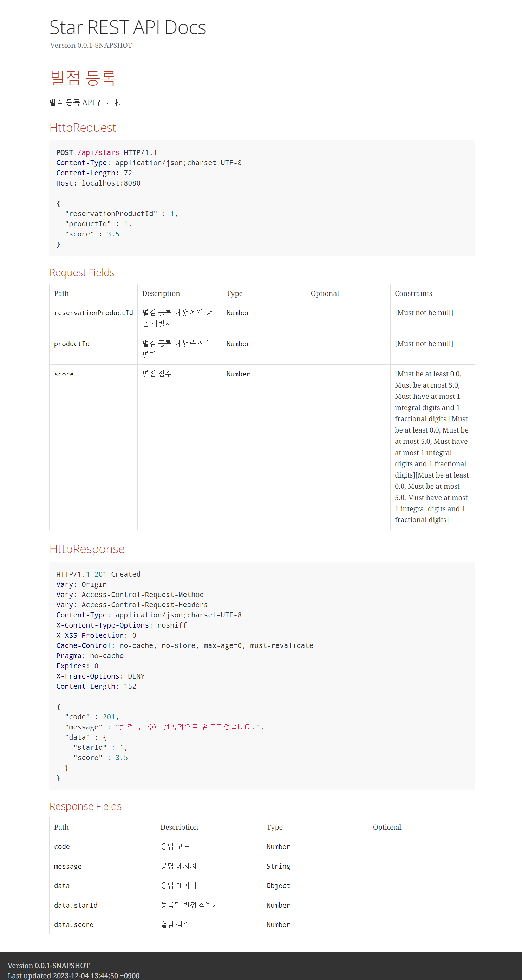
Task: Click the 'Star REST API Docs' title
Action: (128, 27)
